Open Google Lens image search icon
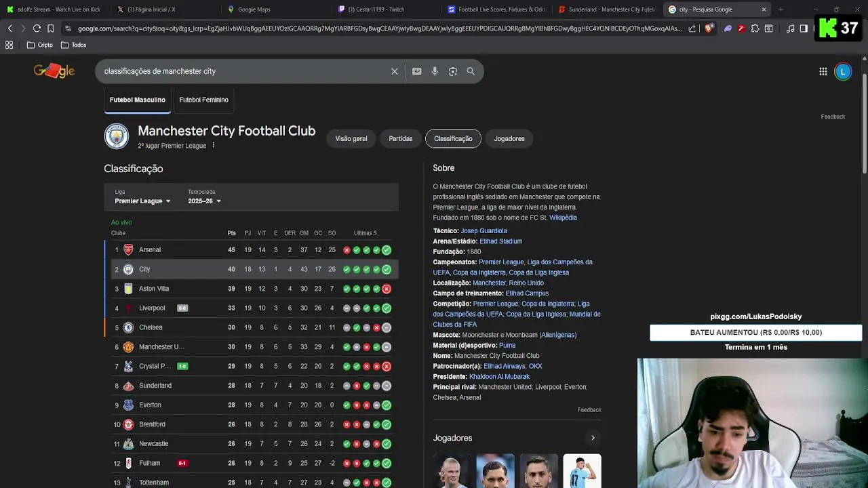 tap(453, 71)
